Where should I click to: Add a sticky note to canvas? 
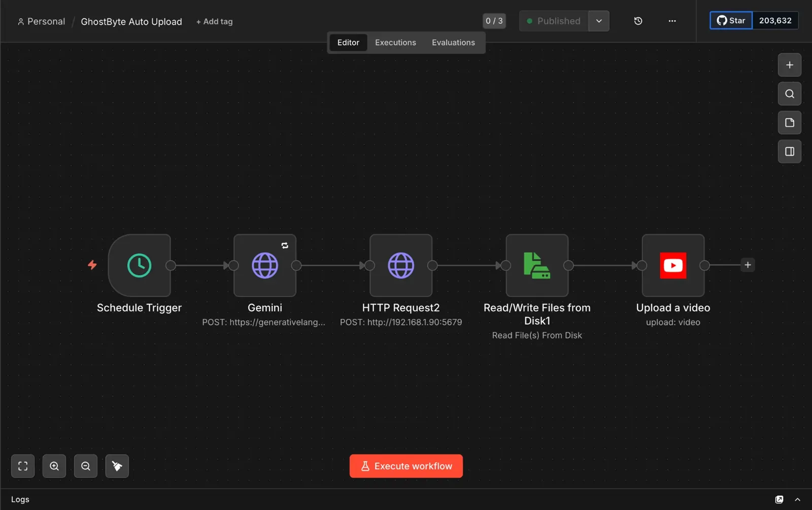tap(790, 122)
